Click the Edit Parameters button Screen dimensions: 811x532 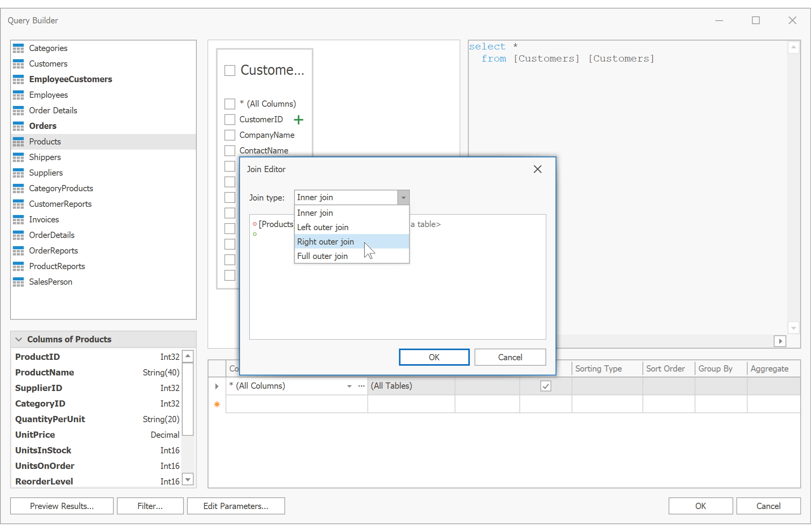click(x=236, y=506)
